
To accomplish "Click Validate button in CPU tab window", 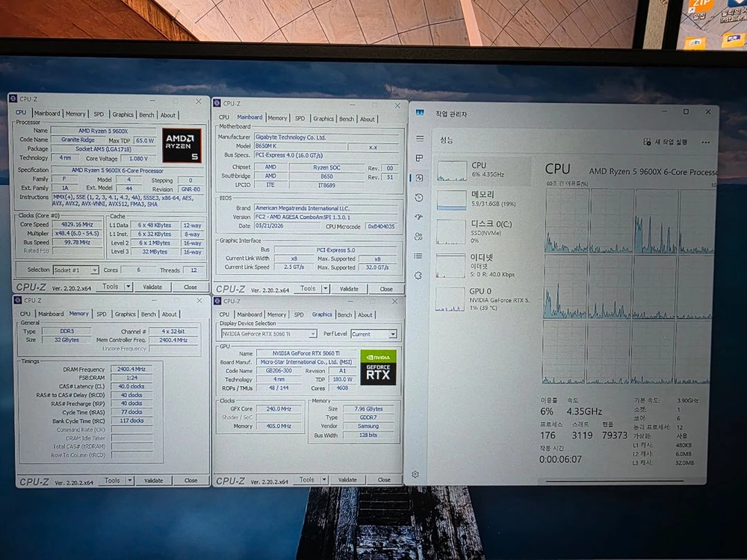I will pos(152,287).
